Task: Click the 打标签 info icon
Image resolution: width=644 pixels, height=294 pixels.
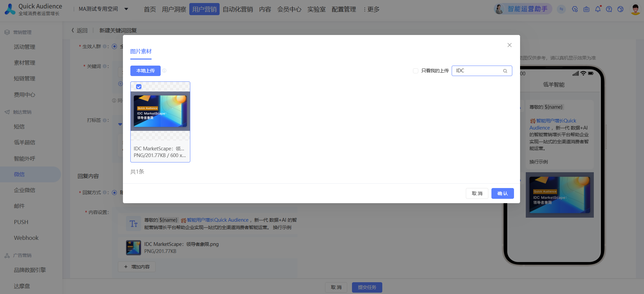Action: pos(104,120)
